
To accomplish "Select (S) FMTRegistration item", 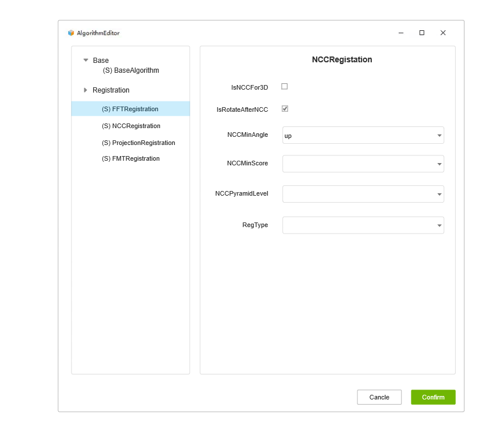I will click(130, 158).
